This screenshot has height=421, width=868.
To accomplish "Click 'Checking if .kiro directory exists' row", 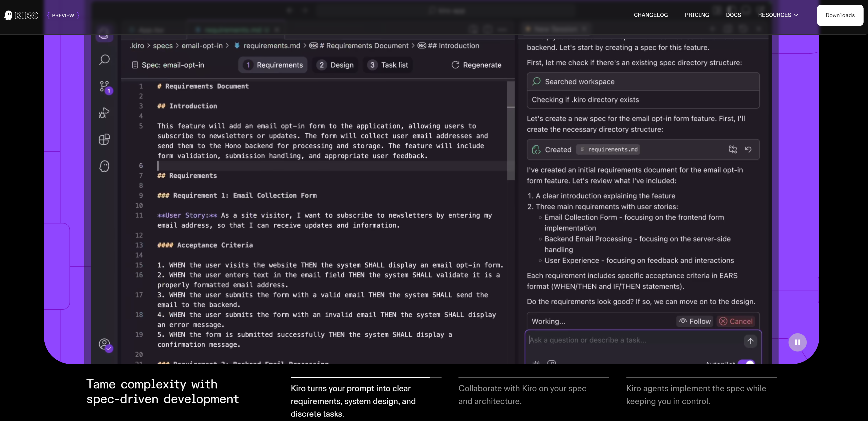I will 643,99.
